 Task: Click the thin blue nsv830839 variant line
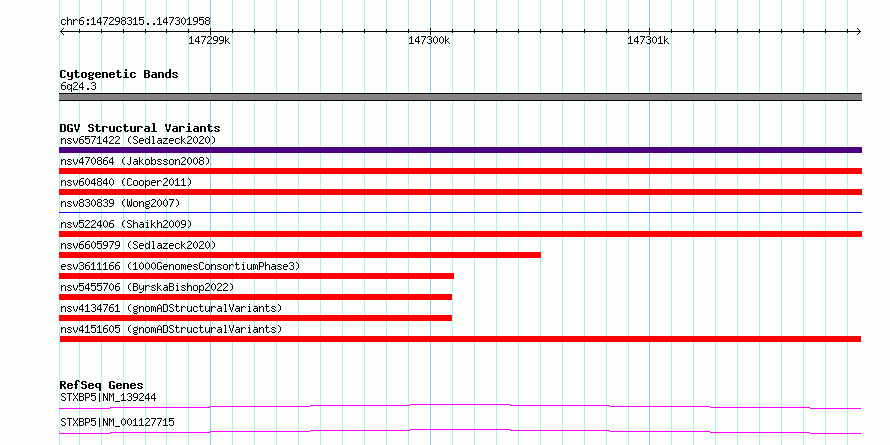[x=460, y=212]
